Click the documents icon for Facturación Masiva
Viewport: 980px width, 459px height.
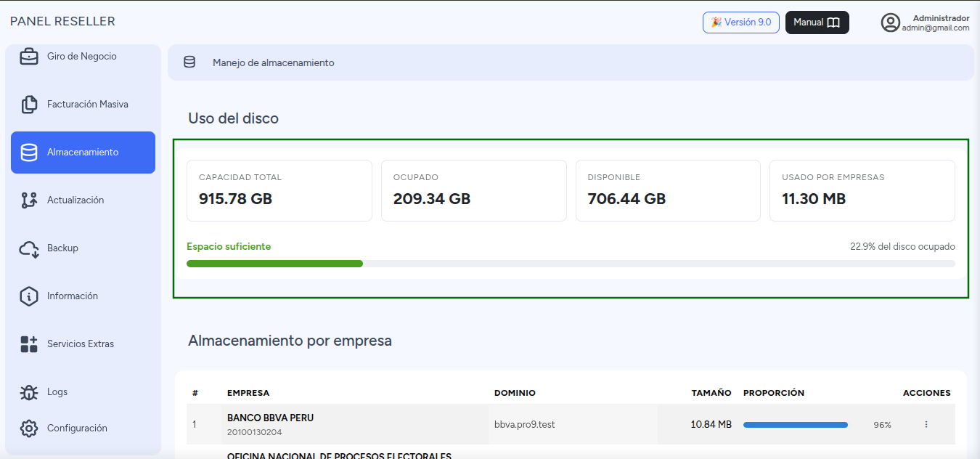point(29,105)
